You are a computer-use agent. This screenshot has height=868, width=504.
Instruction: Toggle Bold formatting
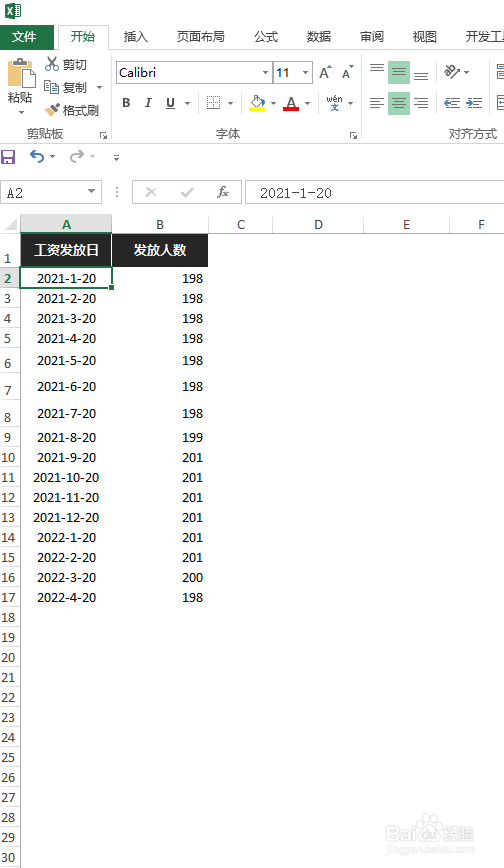pos(126,103)
